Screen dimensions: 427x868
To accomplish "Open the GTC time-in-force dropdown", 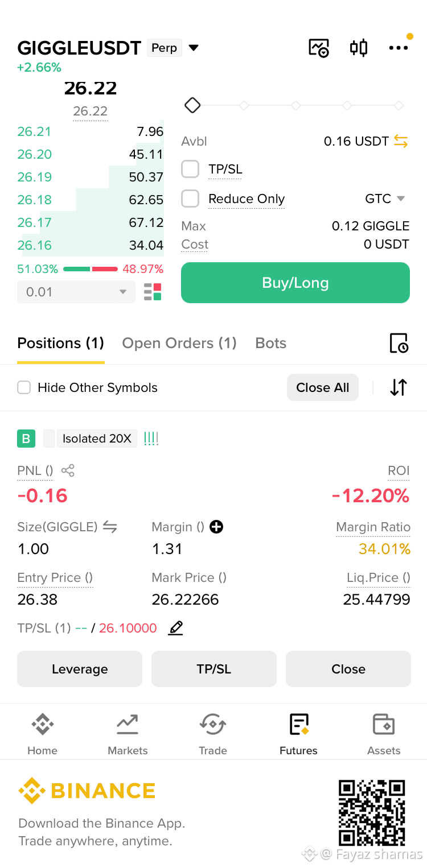I will [385, 199].
